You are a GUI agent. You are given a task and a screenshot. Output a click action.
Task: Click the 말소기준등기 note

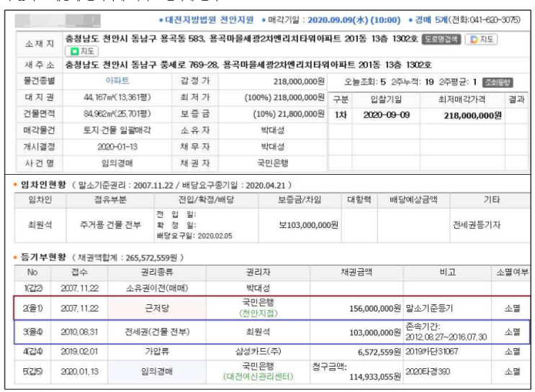pos(429,309)
